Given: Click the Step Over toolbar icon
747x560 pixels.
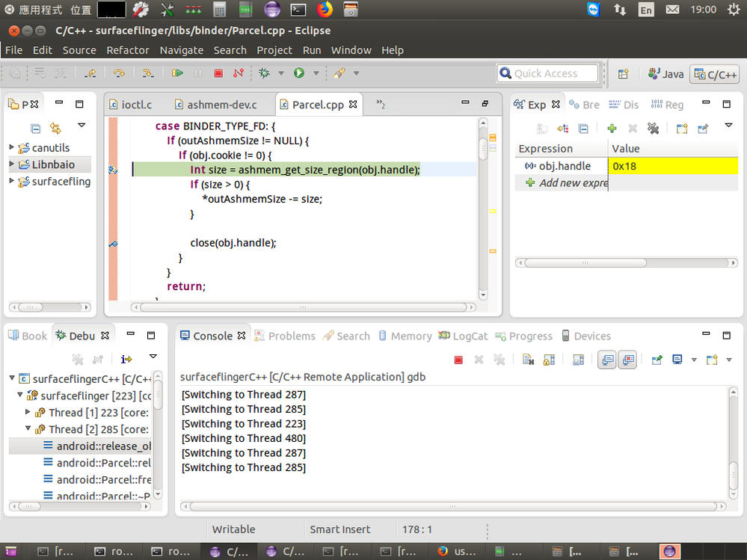Looking at the screenshot, I should click(x=119, y=73).
